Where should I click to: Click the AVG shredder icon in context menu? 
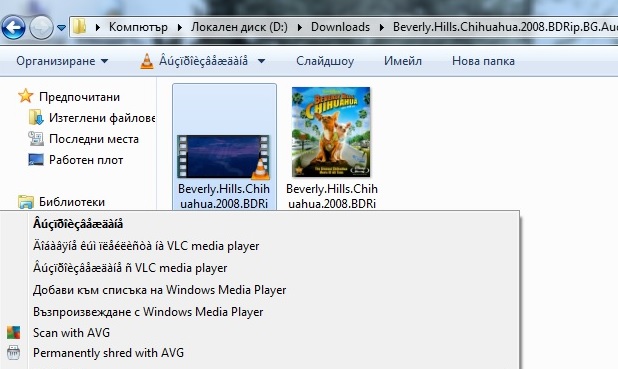[x=13, y=352]
